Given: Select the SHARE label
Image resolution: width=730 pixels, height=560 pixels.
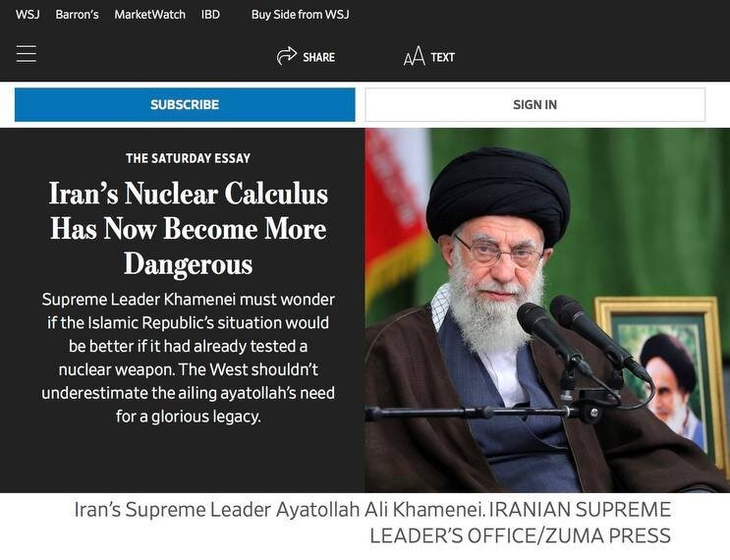Looking at the screenshot, I should point(319,57).
